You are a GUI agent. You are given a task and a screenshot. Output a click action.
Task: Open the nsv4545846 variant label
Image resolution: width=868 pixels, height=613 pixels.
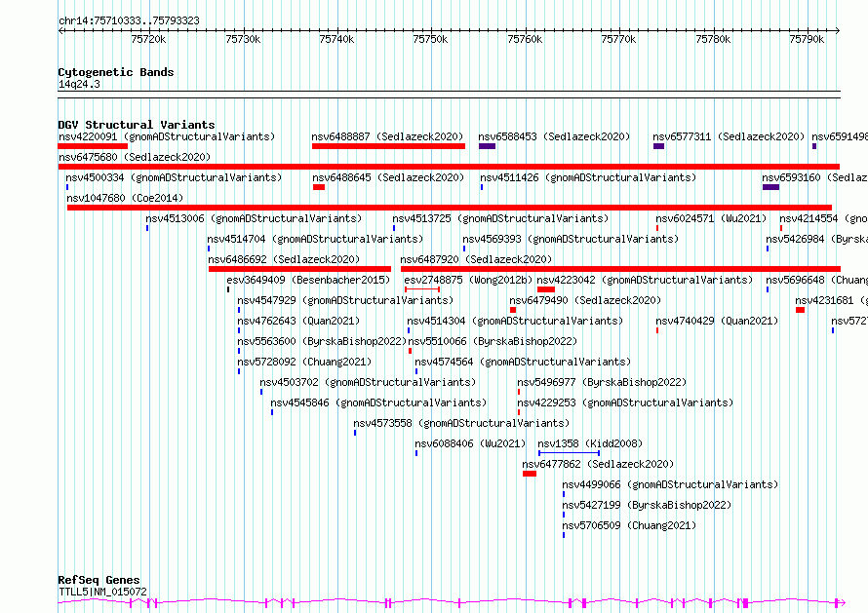point(378,402)
